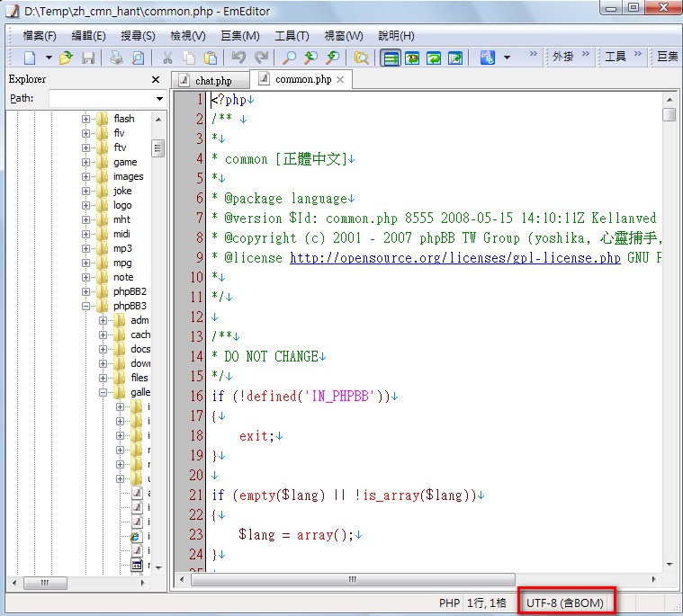
Task: Open the 檢視(V) menu
Action: click(188, 36)
